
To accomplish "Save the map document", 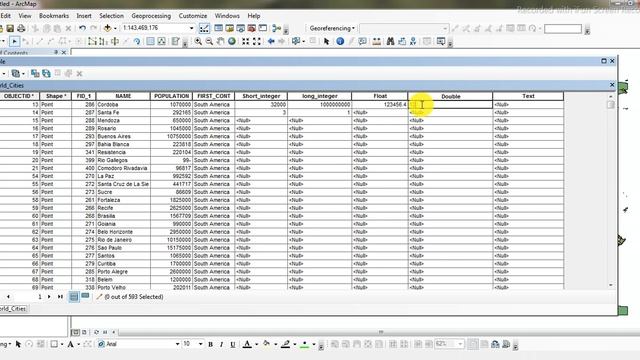I will (10, 28).
